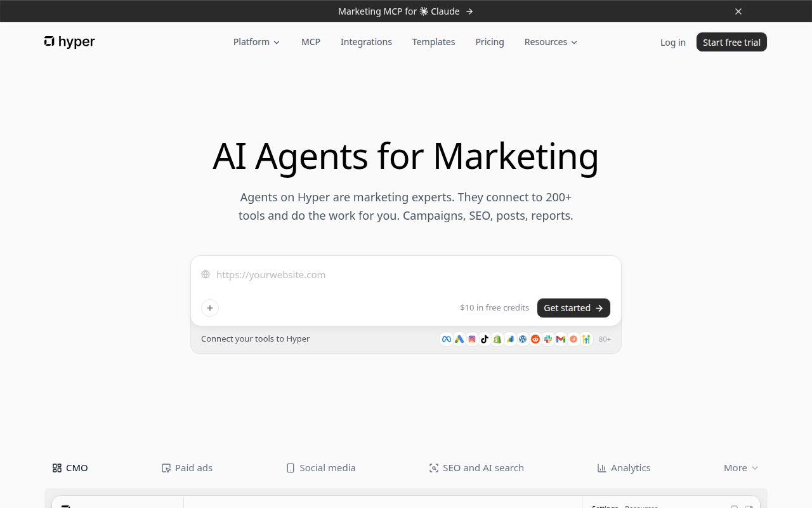Click the Shopify integration icon

(x=497, y=339)
